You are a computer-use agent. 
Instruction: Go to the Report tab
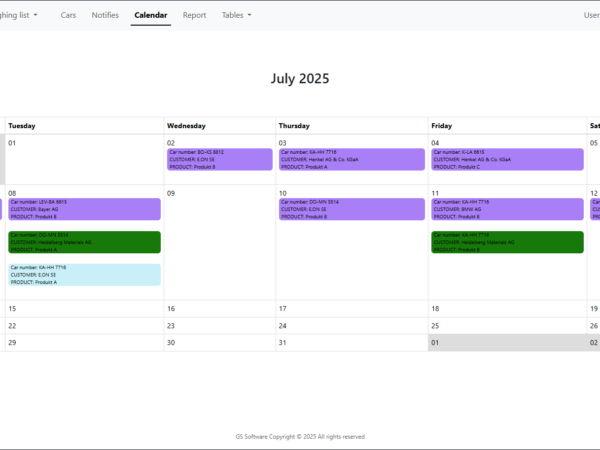(x=194, y=15)
